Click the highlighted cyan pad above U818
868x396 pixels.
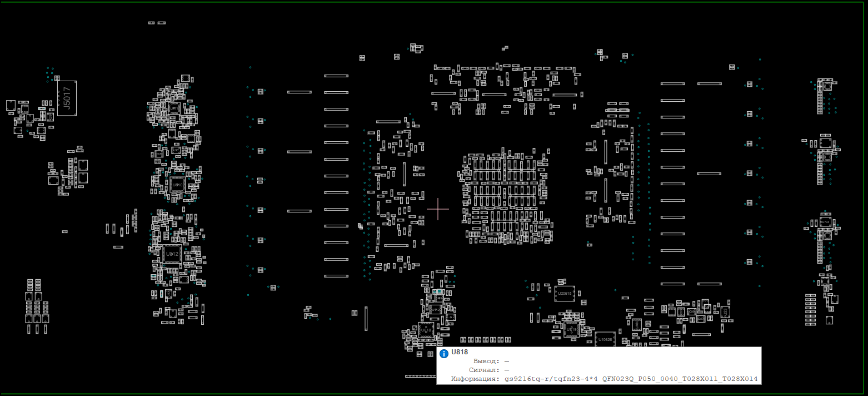(x=438, y=291)
